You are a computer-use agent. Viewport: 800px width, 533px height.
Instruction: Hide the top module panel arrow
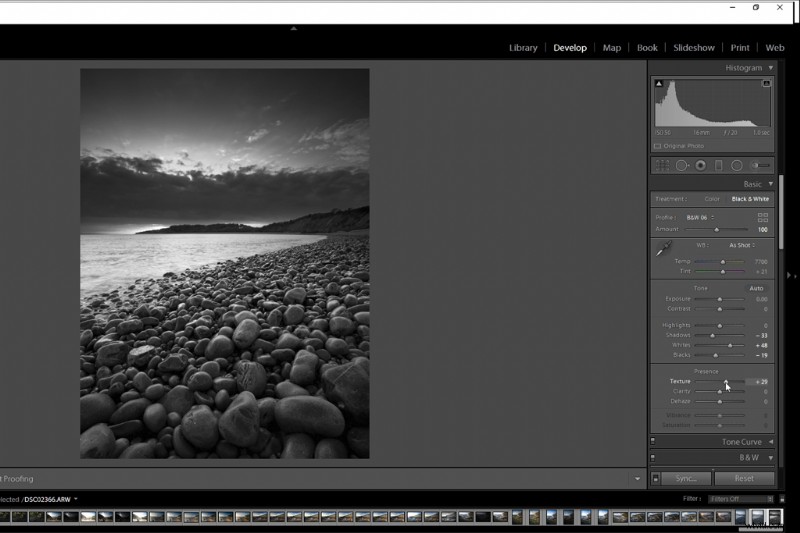click(x=294, y=29)
